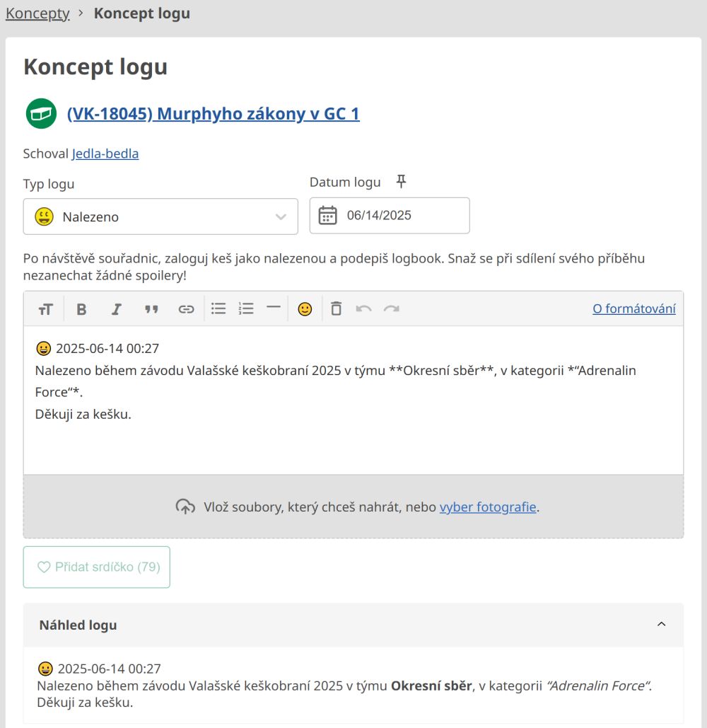The width and height of the screenshot is (707, 728).
Task: Insert a hyperlink with link icon
Action: [x=186, y=309]
